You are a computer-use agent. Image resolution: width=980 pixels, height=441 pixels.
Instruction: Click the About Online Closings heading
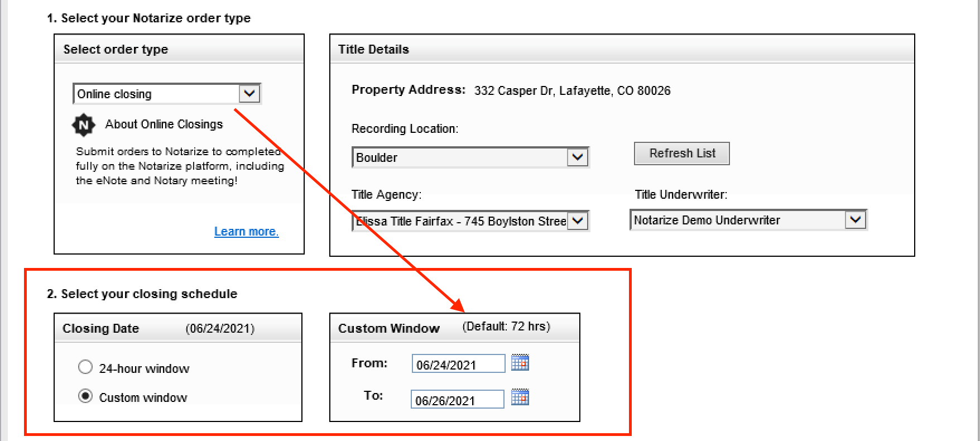(x=164, y=124)
